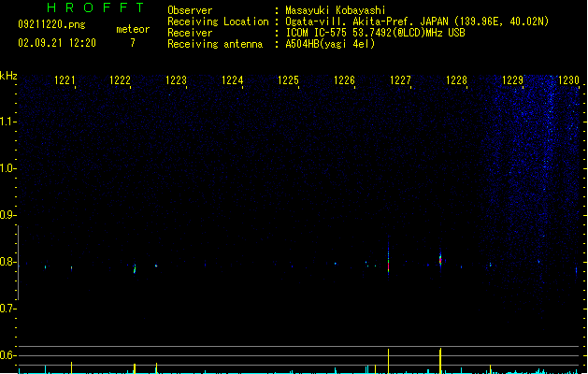Click the timestamp 02.09.21 12:20
The image size is (588, 374).
pos(57,43)
